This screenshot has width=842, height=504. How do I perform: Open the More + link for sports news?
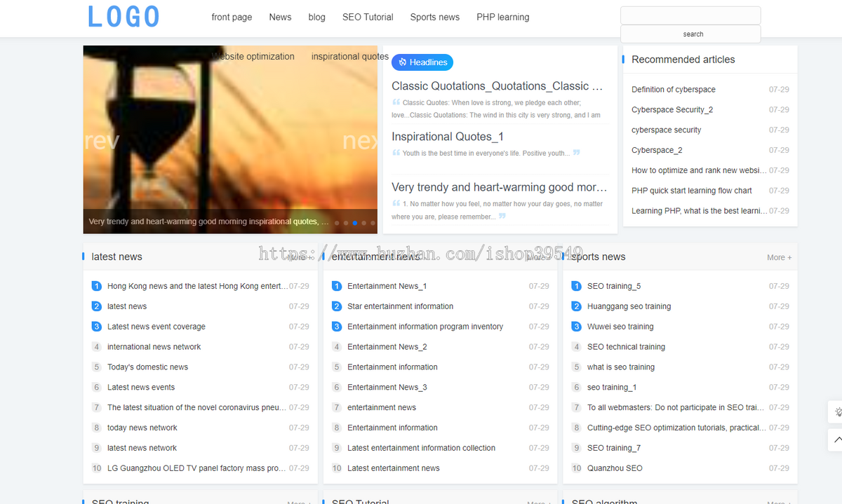[779, 257]
